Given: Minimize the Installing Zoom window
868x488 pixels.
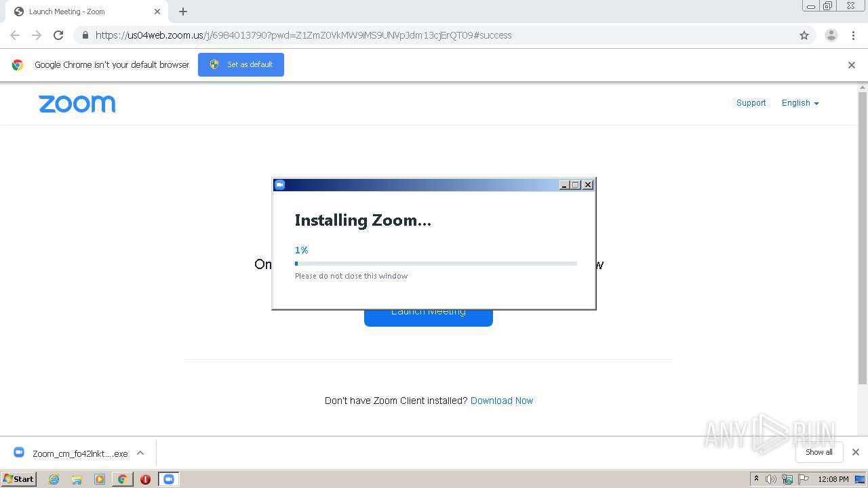Looking at the screenshot, I should click(x=564, y=185).
